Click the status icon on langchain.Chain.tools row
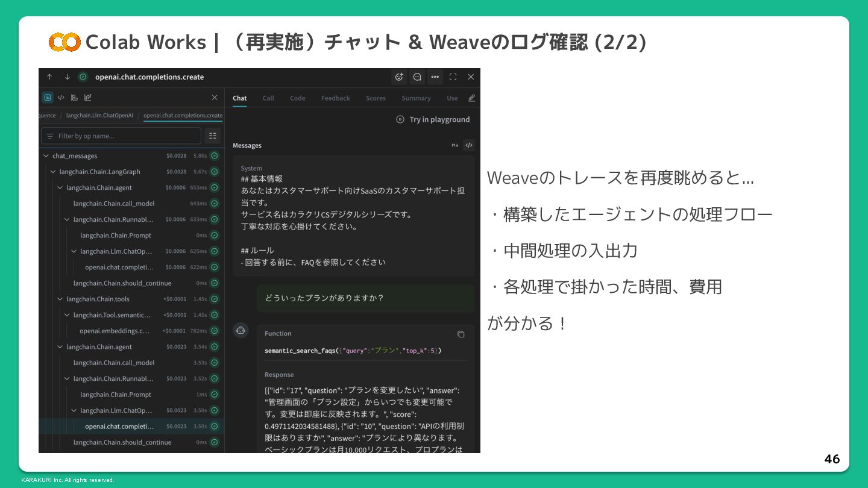868x488 pixels. (x=215, y=299)
